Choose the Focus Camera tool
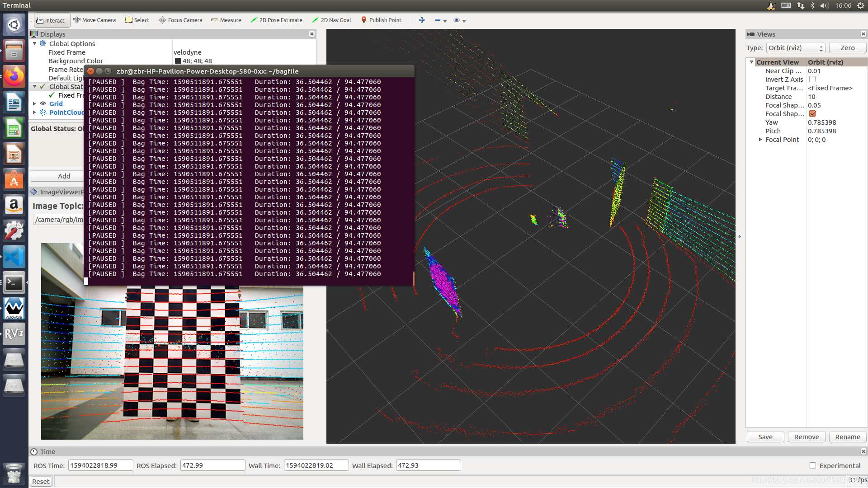 180,20
